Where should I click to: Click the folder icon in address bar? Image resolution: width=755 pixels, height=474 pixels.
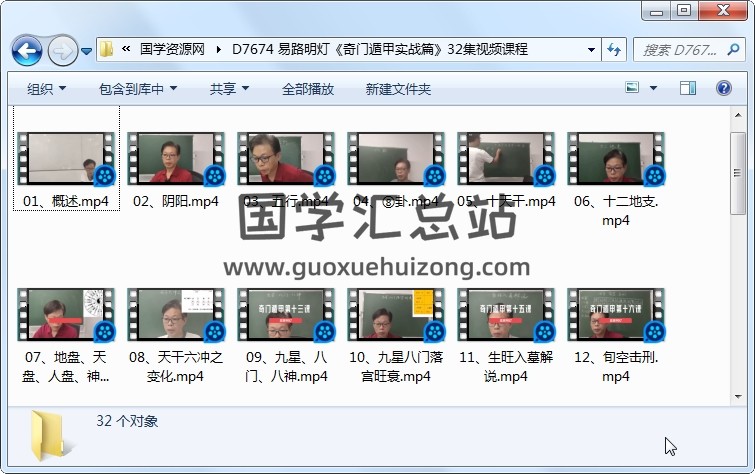coord(106,49)
